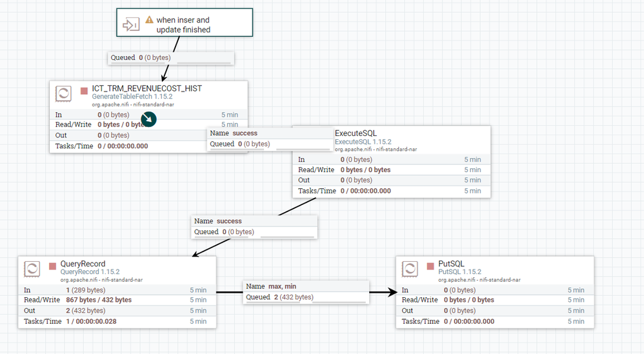Click the red stopped indicator of QueryRecord

point(52,266)
